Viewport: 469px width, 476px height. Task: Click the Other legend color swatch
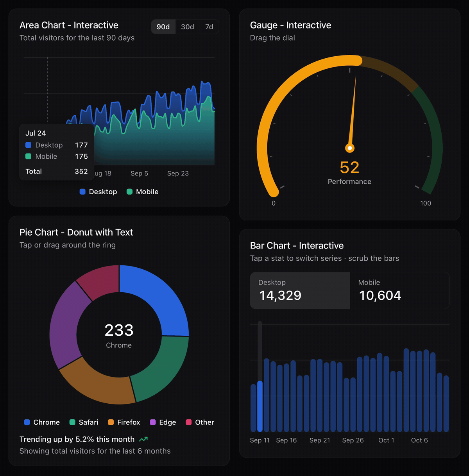click(188, 422)
